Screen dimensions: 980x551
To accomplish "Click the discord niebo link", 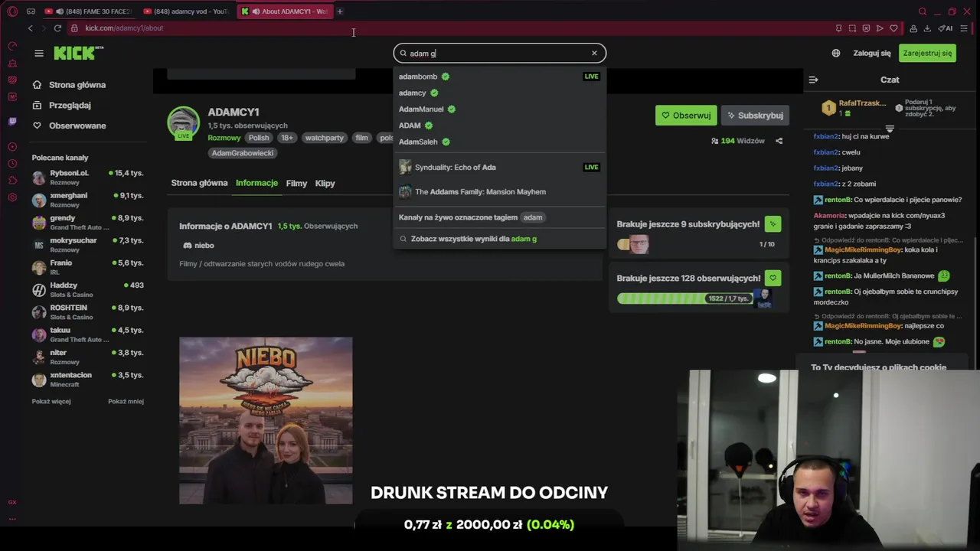I will 198,246.
